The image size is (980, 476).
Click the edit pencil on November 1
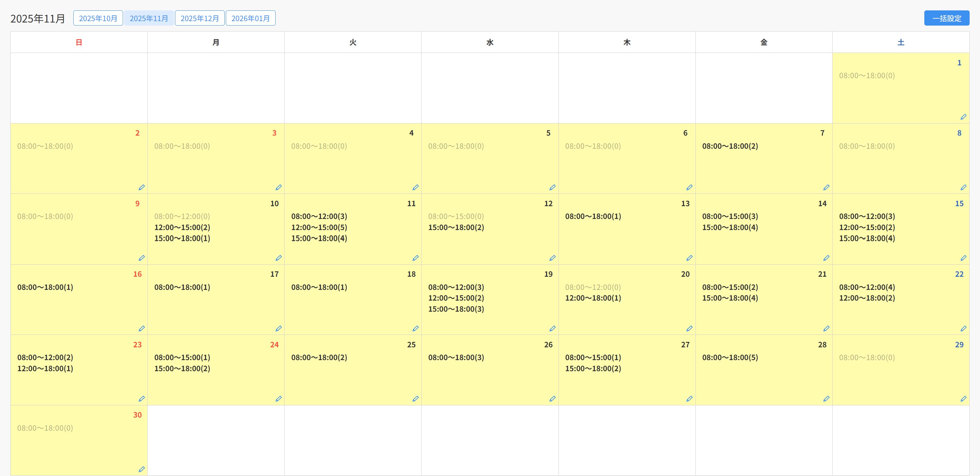(x=963, y=117)
